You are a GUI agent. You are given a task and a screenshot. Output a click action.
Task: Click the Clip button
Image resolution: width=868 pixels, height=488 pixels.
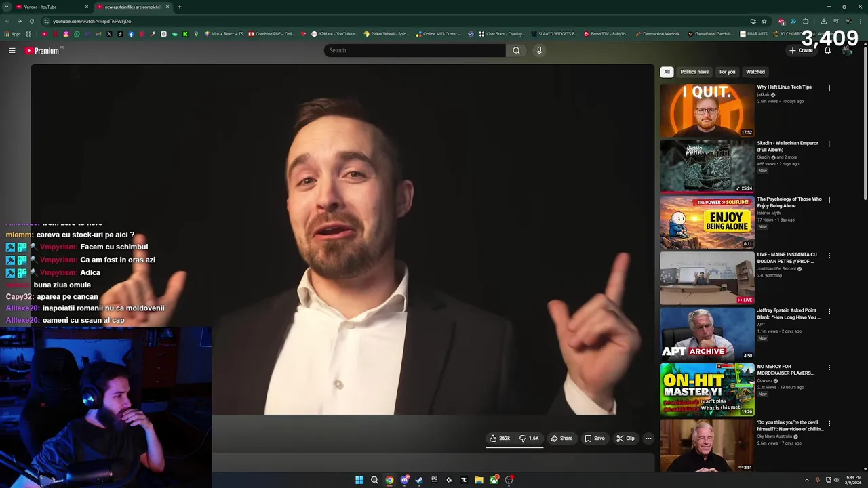point(625,439)
